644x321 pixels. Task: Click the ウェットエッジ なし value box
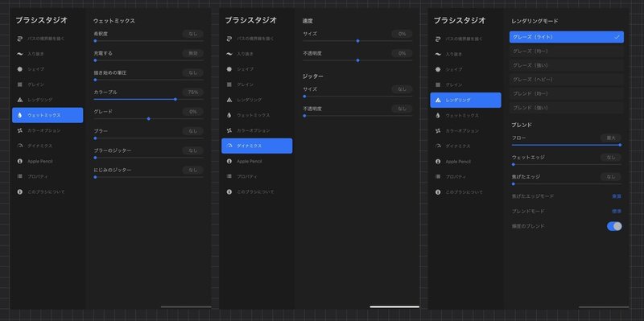[x=611, y=157]
